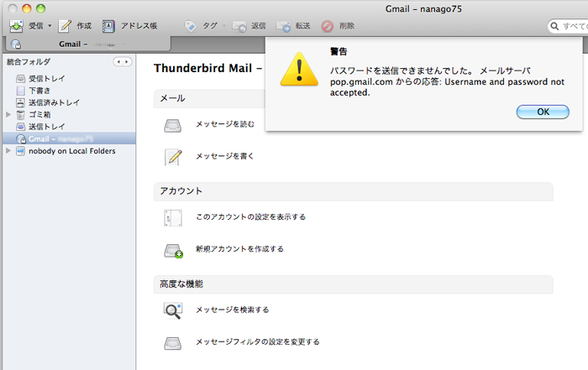Select 送信トレイ outbox folder

coord(47,127)
